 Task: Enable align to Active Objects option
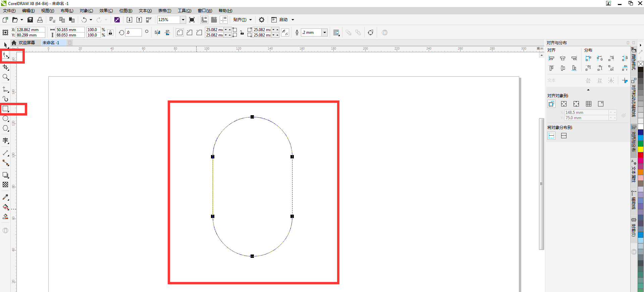[551, 104]
